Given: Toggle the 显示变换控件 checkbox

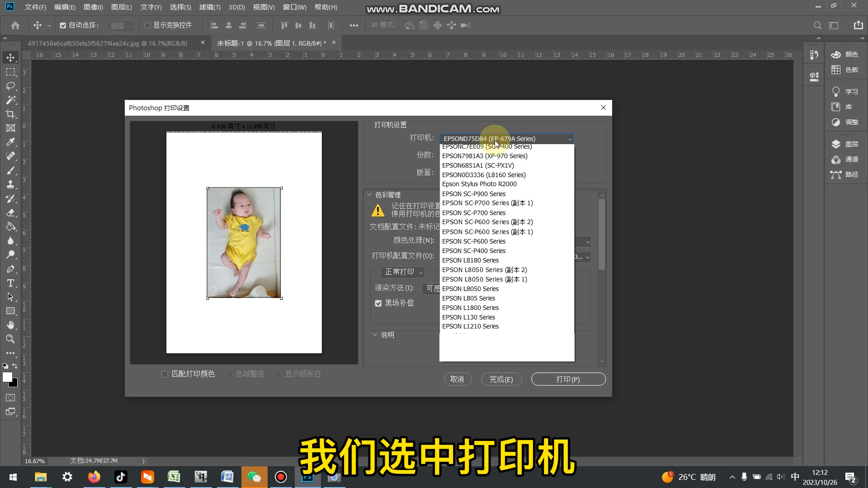Looking at the screenshot, I should click(146, 25).
